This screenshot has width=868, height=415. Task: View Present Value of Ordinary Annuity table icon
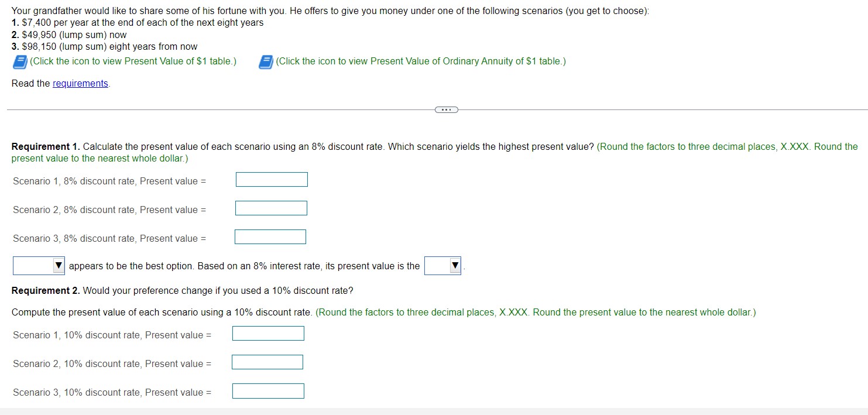[x=265, y=61]
